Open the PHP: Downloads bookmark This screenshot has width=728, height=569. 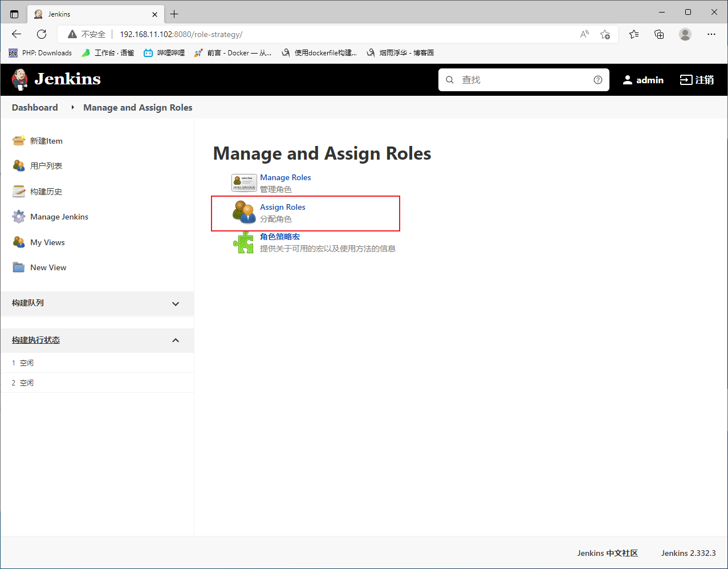tap(40, 53)
